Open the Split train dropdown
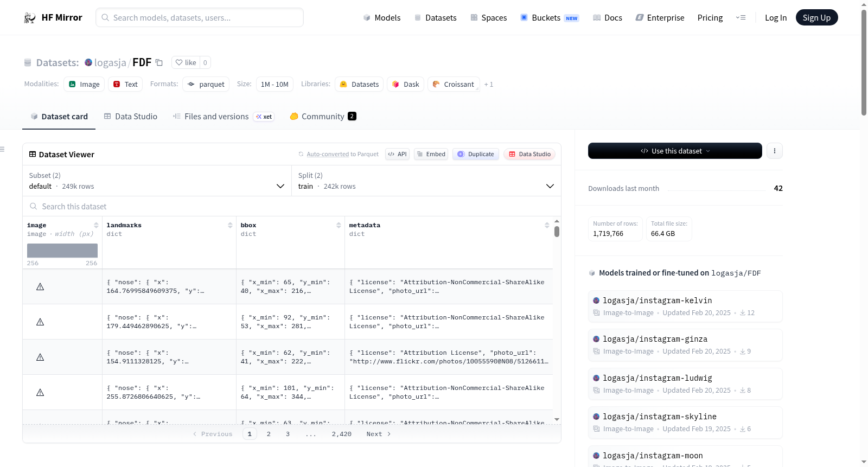868x467 pixels. coord(426,181)
